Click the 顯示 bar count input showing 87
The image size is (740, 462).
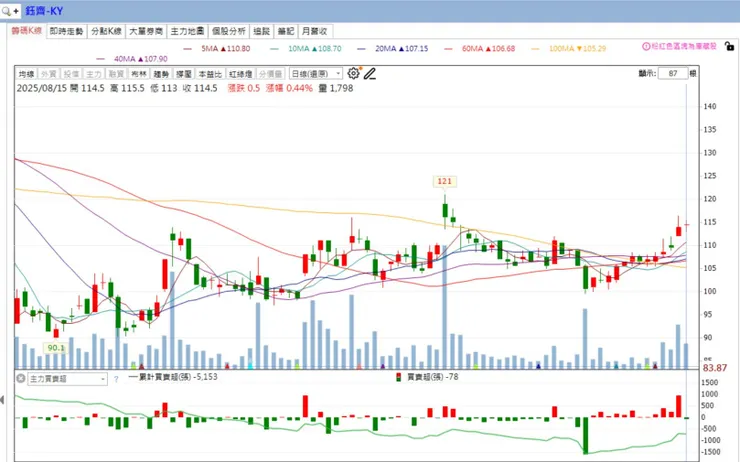673,73
